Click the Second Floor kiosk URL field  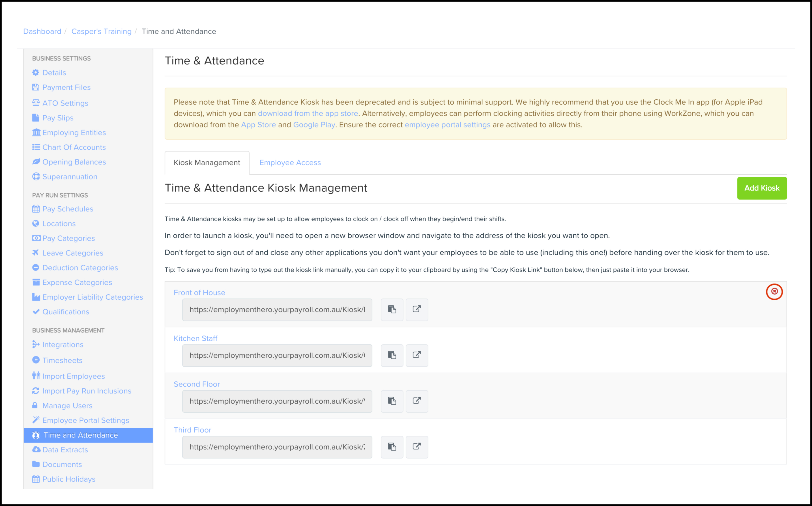277,401
